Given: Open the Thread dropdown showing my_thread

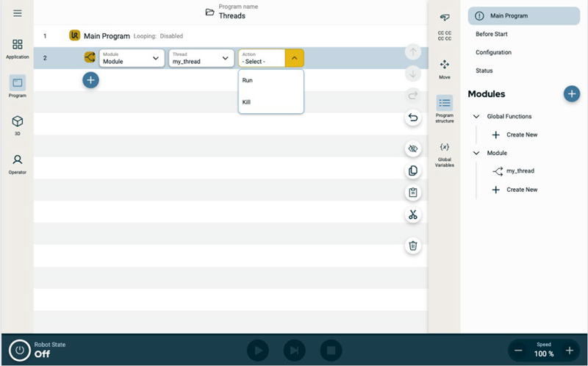Looking at the screenshot, I should (201, 58).
